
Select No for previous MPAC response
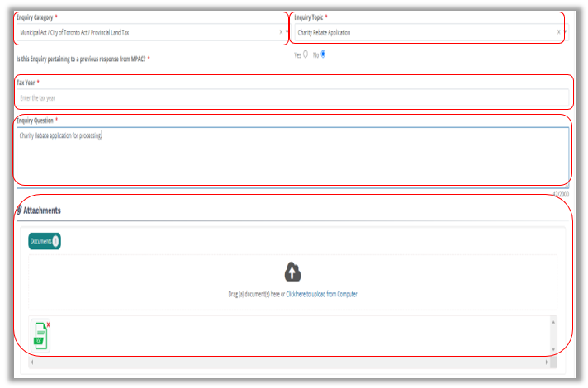click(323, 54)
